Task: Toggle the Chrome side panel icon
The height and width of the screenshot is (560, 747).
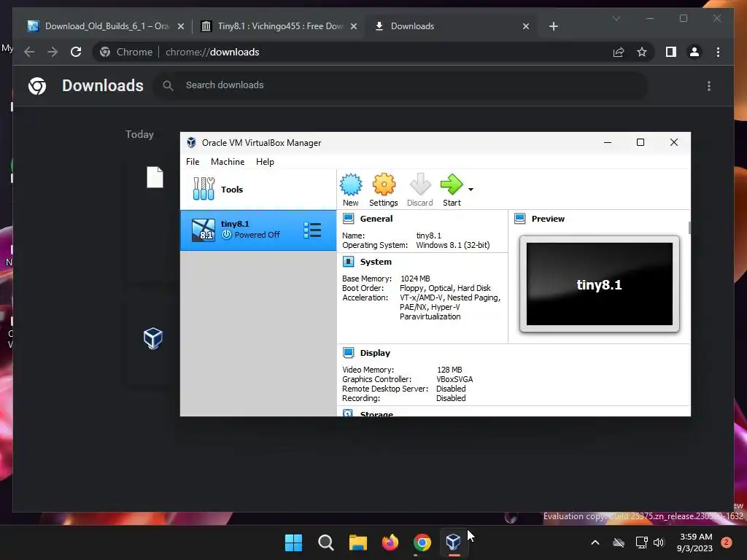Action: [x=671, y=52]
